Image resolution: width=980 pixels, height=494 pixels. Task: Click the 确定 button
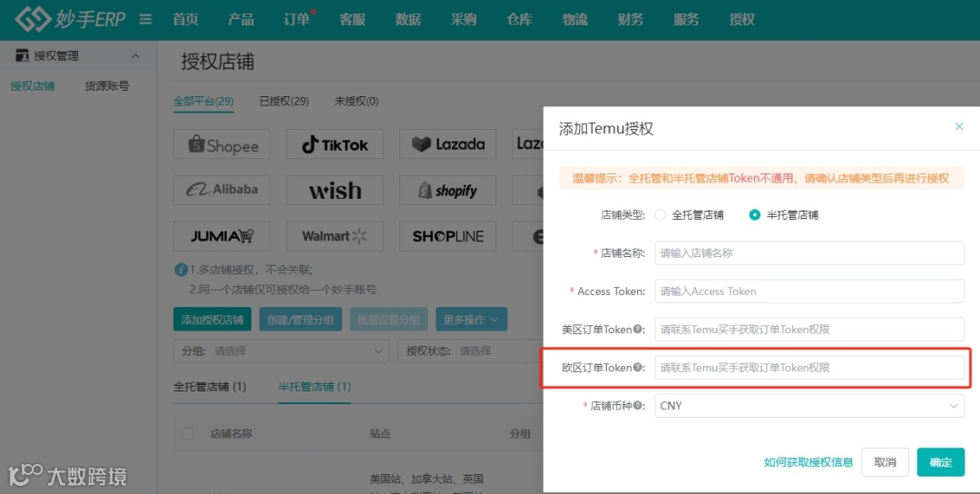pyautogui.click(x=941, y=462)
